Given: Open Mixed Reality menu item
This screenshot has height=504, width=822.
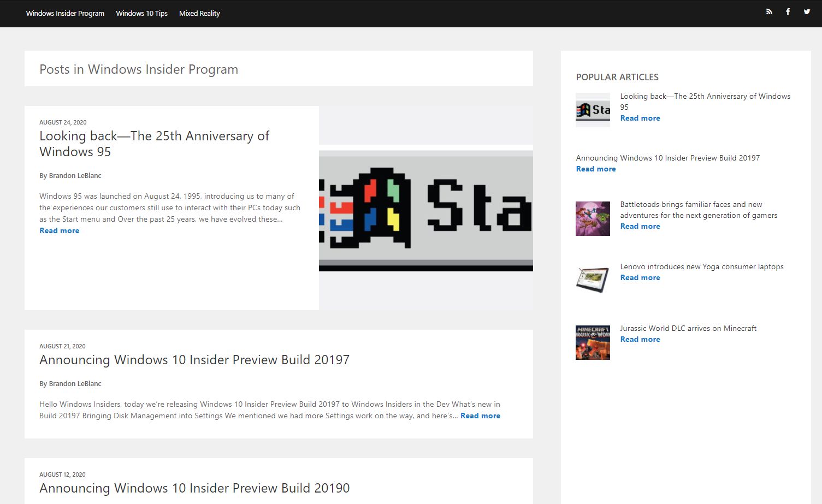Looking at the screenshot, I should [199, 13].
